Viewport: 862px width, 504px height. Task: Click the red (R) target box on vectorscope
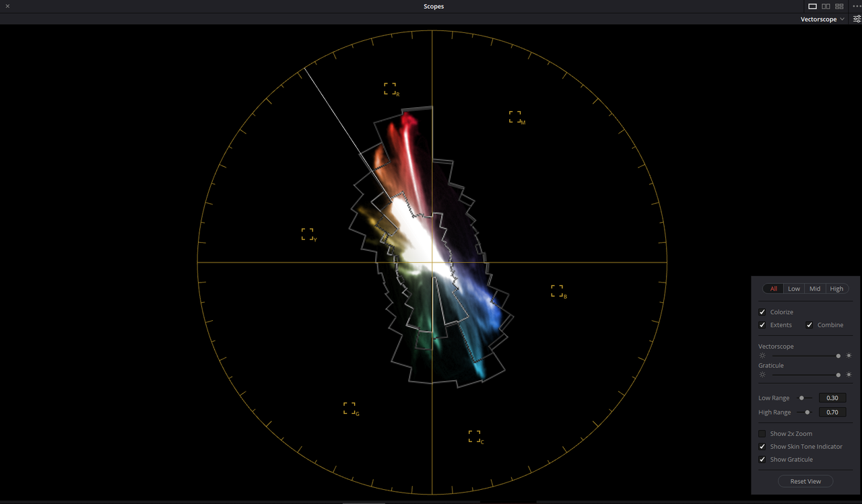click(390, 89)
